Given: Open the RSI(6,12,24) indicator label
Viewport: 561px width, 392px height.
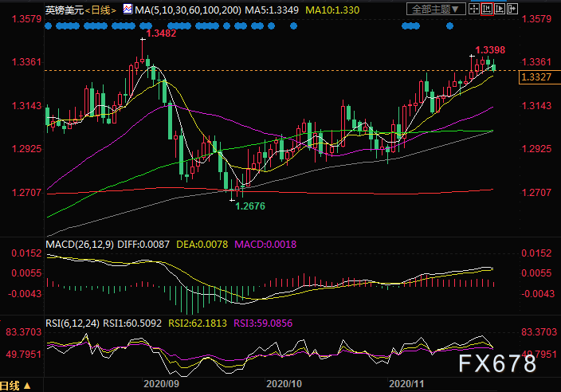Looking at the screenshot, I should point(73,323).
